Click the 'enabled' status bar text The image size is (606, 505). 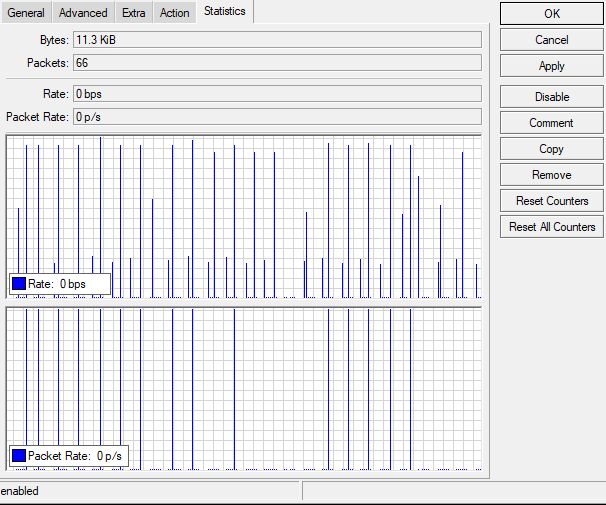coord(19,491)
